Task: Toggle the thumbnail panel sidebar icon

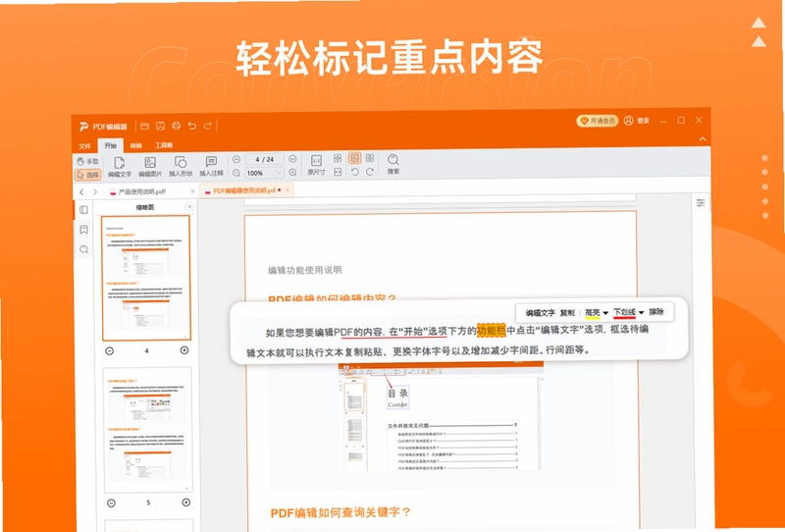Action: pos(83,210)
